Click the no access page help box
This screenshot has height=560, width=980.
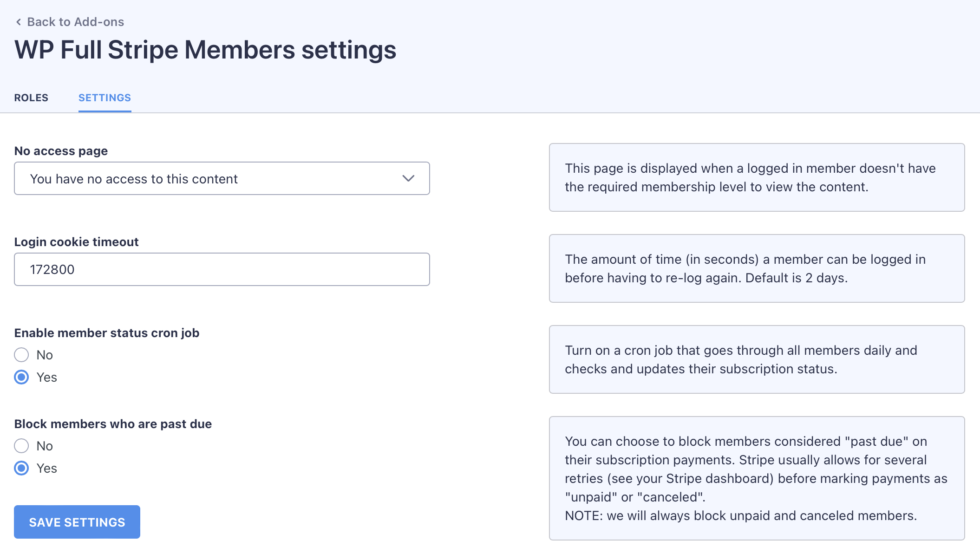tap(756, 177)
